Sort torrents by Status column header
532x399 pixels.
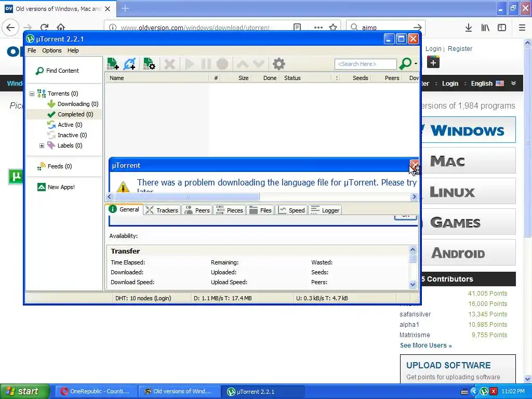pyautogui.click(x=305, y=78)
